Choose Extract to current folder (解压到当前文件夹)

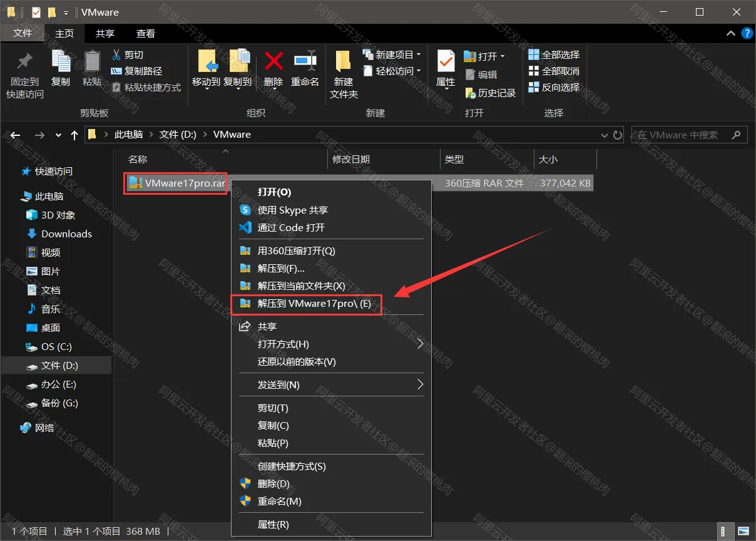pos(332,286)
